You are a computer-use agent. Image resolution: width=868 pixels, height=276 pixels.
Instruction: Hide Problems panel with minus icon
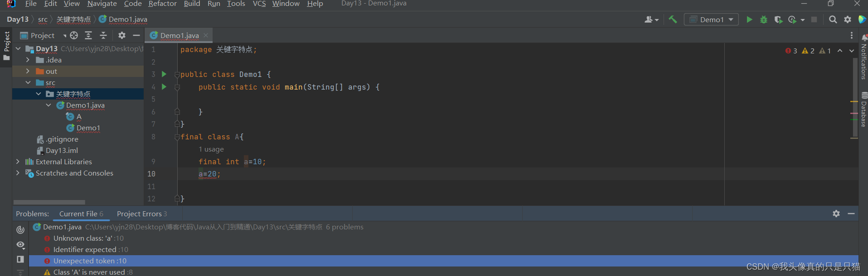(x=851, y=214)
